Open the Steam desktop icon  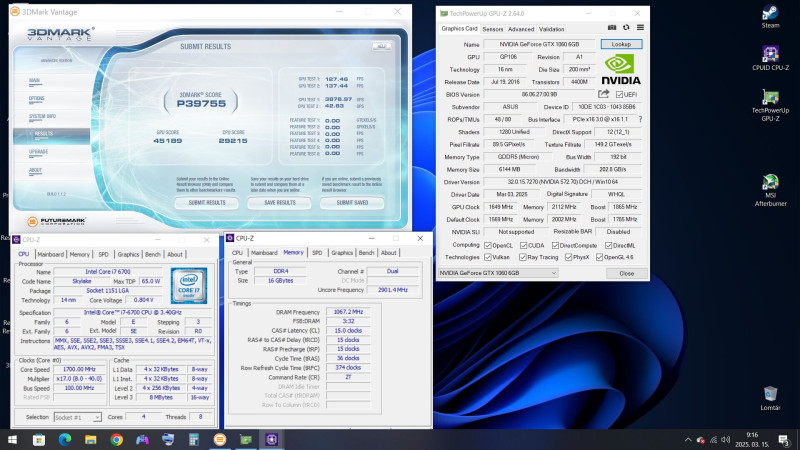770,16
